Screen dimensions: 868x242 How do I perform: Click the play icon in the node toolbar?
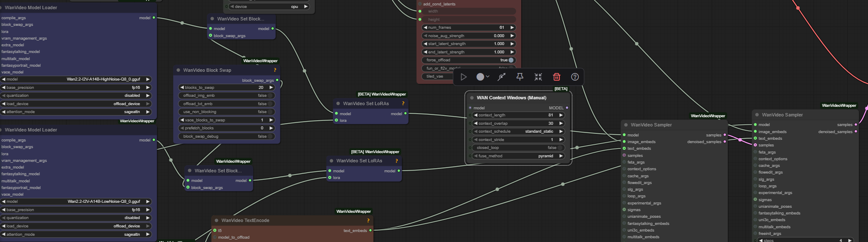tap(464, 77)
